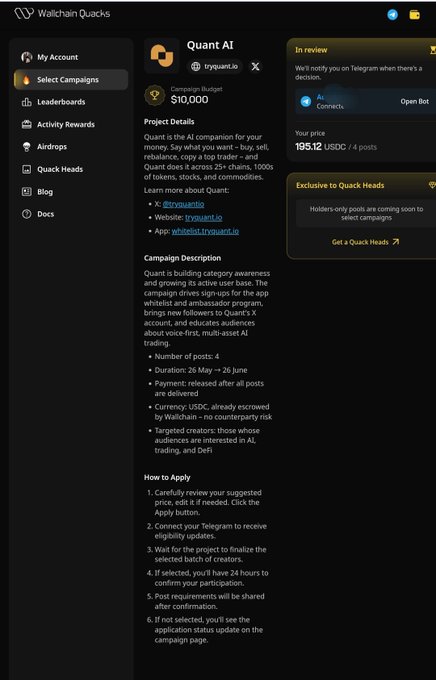This screenshot has width=436, height=680.
Task: Click the tryquant.io website pill button
Action: pyautogui.click(x=215, y=66)
